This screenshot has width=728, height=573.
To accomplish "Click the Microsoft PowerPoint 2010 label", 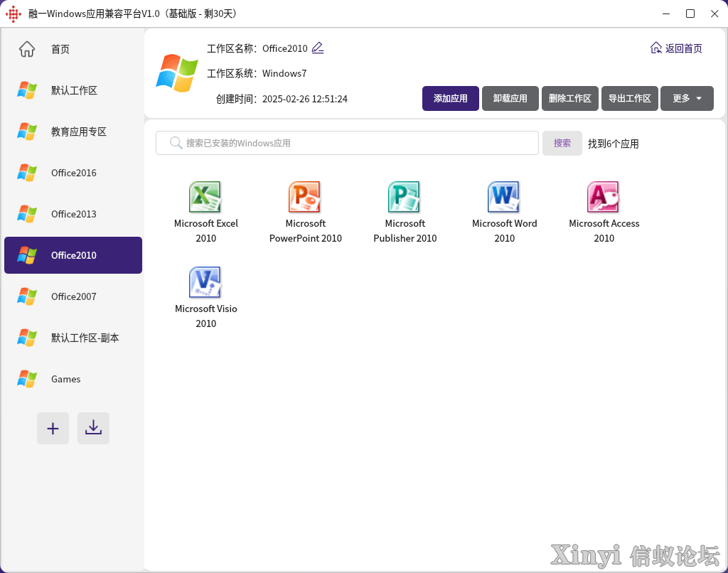I will click(306, 231).
